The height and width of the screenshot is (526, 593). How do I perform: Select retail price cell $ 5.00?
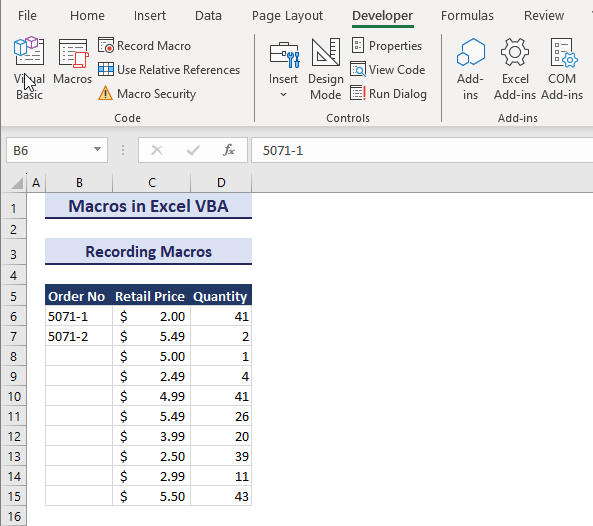coord(151,356)
